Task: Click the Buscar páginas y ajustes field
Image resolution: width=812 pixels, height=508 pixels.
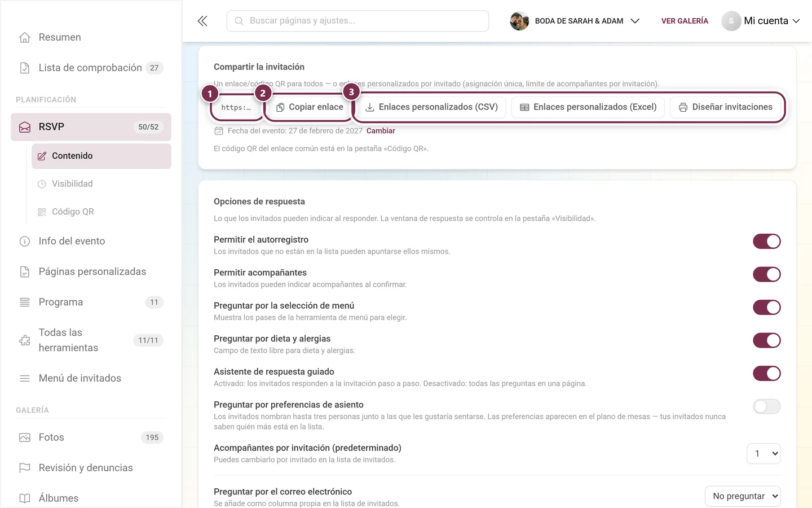Action: tap(358, 21)
